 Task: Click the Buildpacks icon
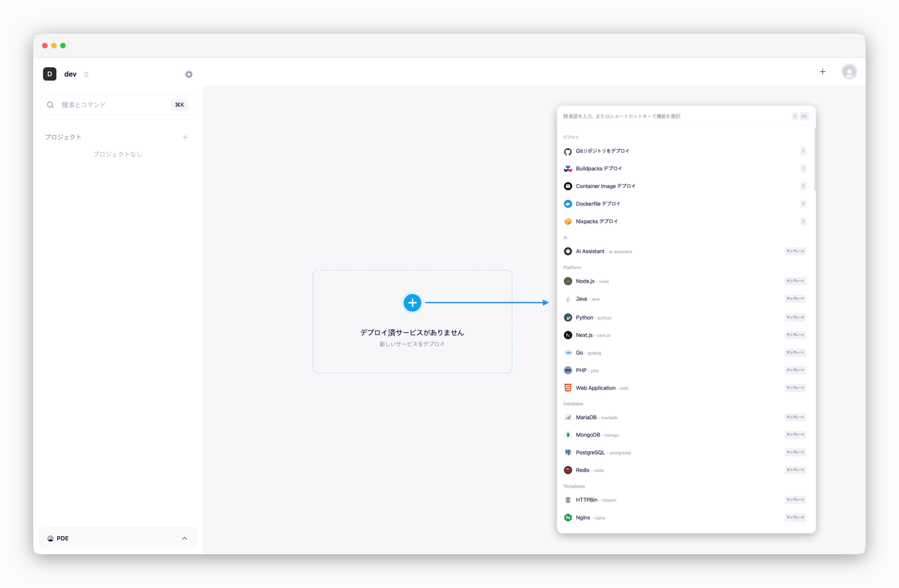568,169
